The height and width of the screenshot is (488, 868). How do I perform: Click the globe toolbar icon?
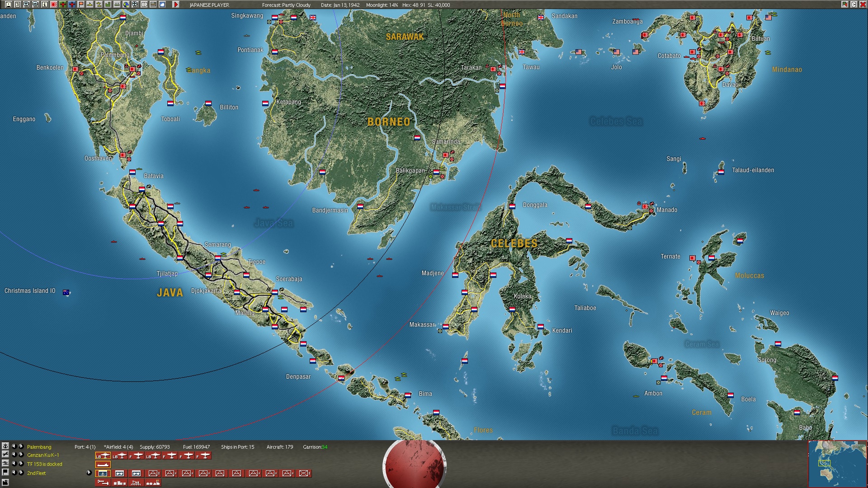[126, 5]
